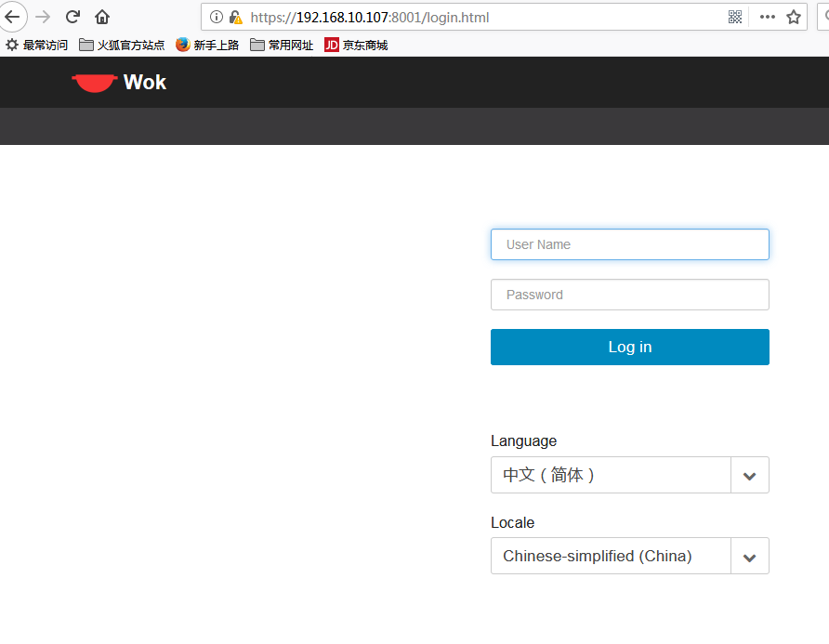This screenshot has width=829, height=644.
Task: Expand the Locale dropdown chevron
Action: point(750,557)
